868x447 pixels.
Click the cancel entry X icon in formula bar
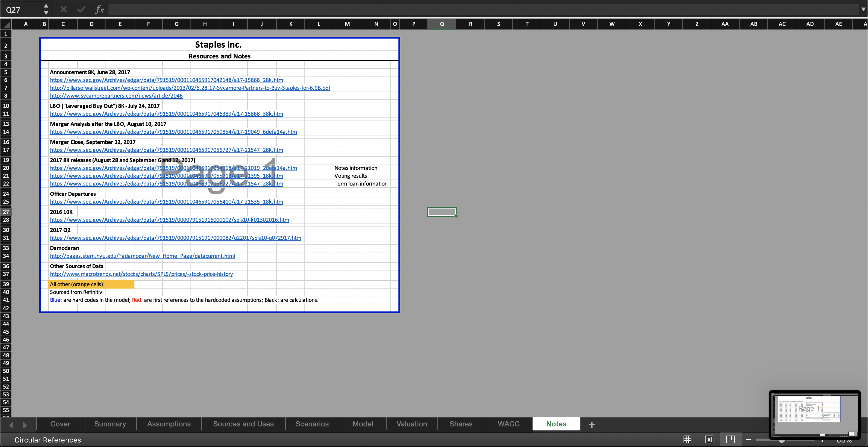click(63, 9)
